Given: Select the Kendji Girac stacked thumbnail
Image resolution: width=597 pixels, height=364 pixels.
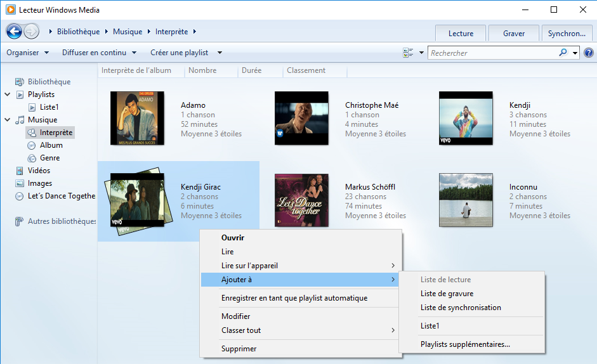Looking at the screenshot, I should click(138, 200).
